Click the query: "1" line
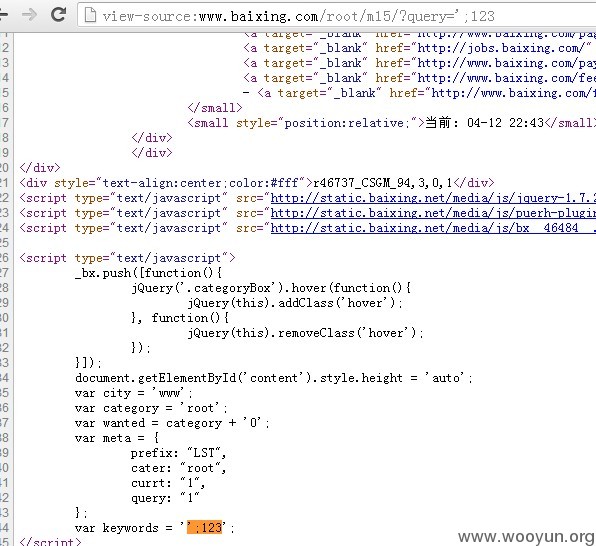This screenshot has width=596, height=546. pos(165,498)
